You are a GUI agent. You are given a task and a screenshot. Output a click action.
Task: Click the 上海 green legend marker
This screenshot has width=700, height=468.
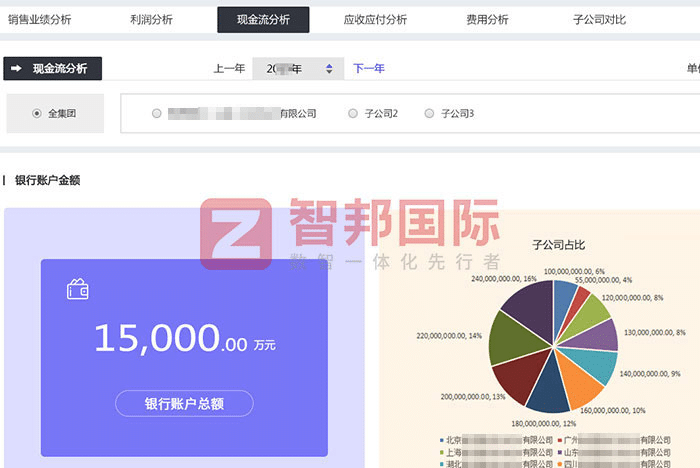tap(441, 452)
